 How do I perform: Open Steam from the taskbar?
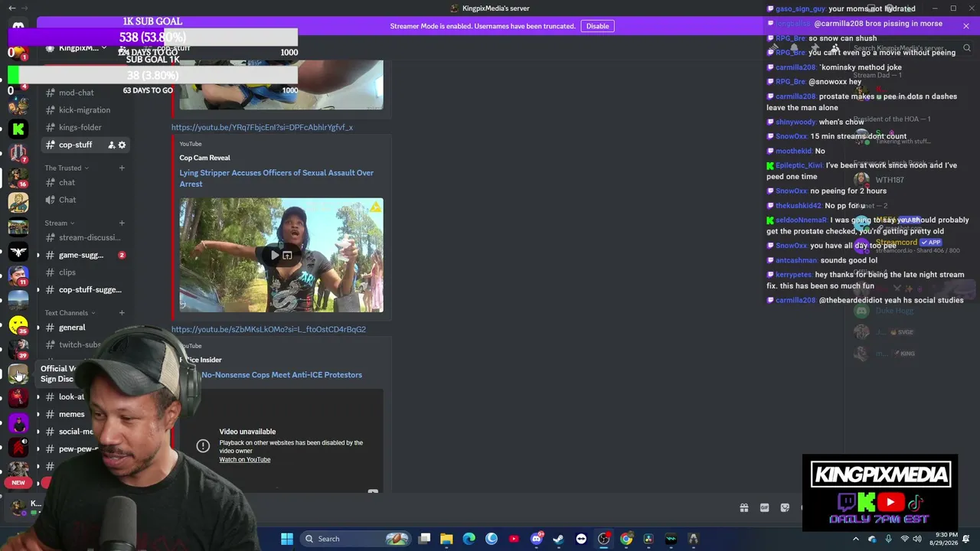[x=558, y=539]
